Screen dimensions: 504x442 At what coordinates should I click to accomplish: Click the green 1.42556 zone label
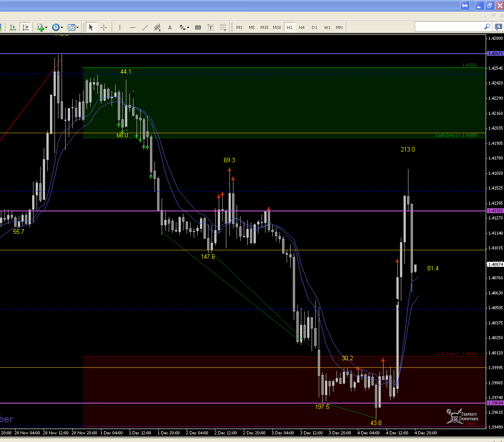(470, 65)
